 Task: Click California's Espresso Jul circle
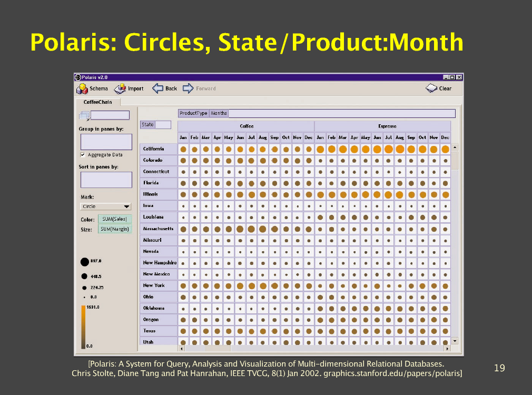click(x=389, y=149)
